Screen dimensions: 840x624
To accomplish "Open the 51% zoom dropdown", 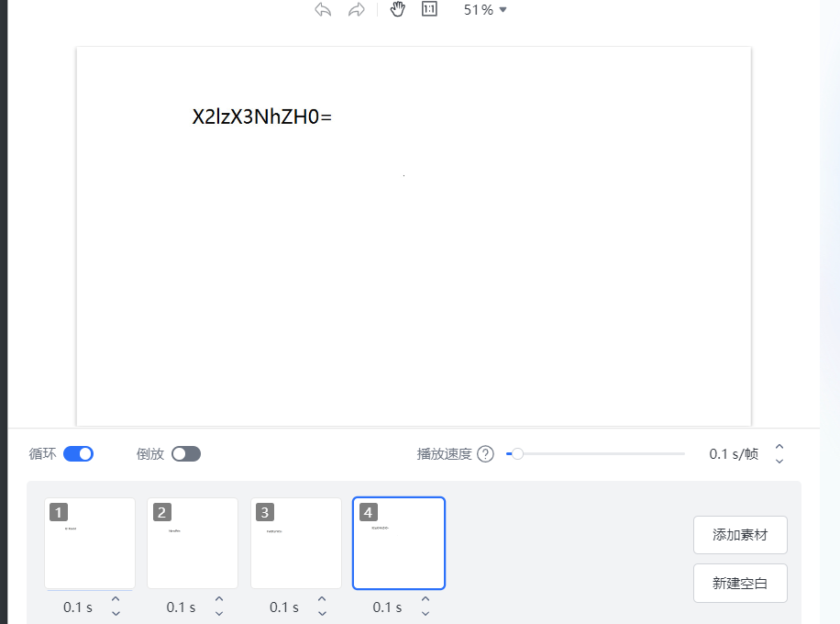I will coord(485,10).
